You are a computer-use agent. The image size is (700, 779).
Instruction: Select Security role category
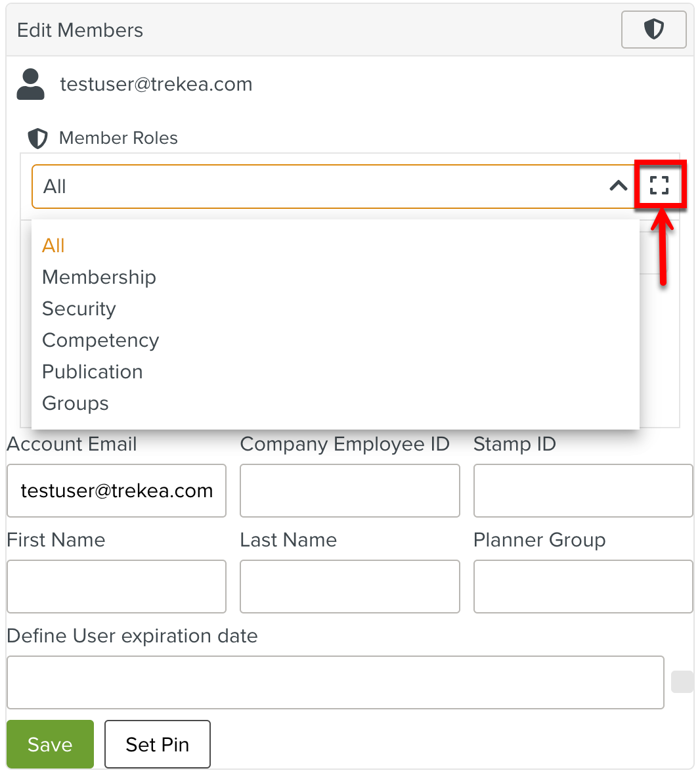[x=79, y=309]
